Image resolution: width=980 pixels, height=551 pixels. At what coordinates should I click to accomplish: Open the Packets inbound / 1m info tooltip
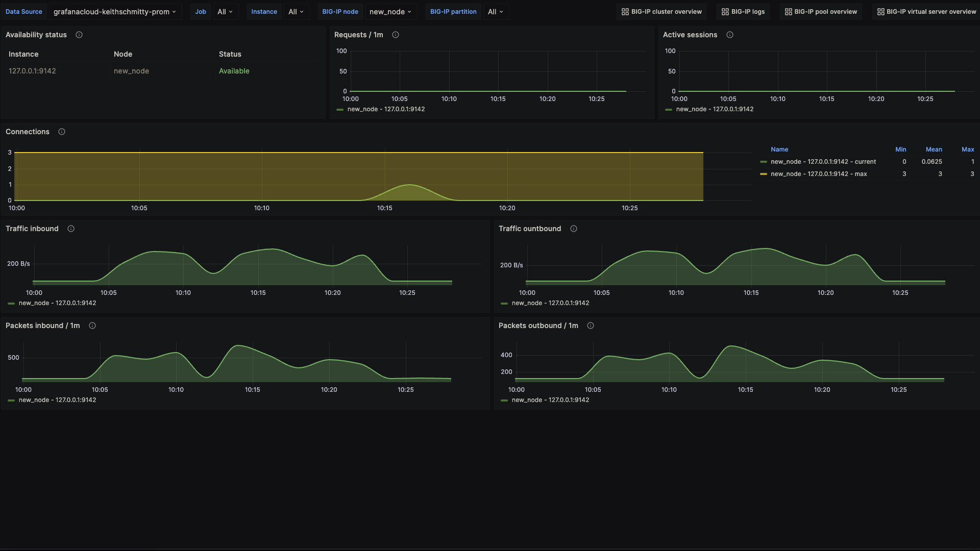pos(92,325)
